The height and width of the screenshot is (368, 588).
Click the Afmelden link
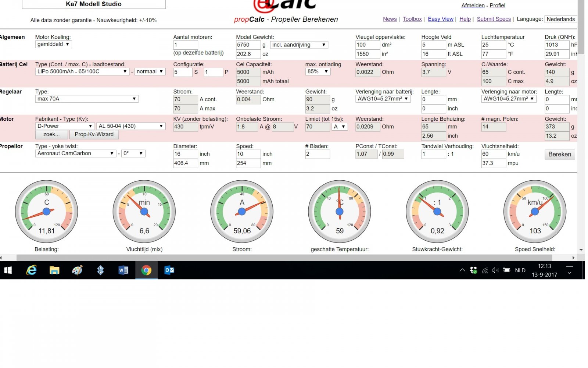473,6
